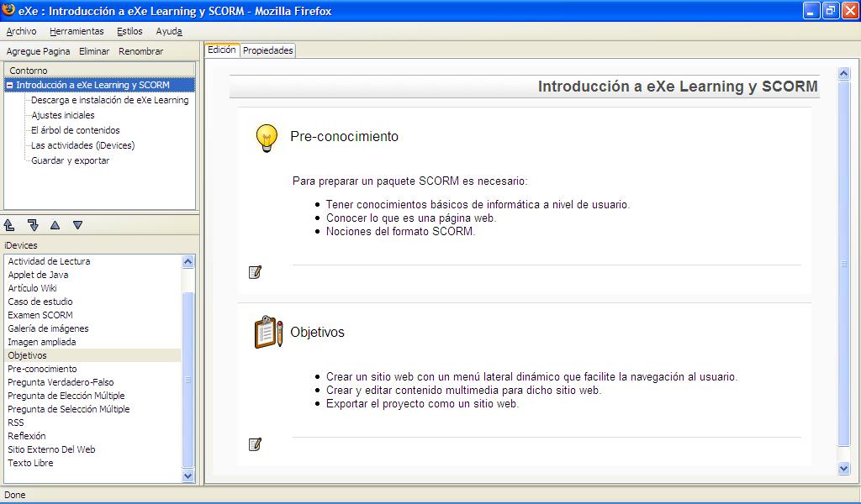Click the Objetivos clipboard icon

[268, 332]
